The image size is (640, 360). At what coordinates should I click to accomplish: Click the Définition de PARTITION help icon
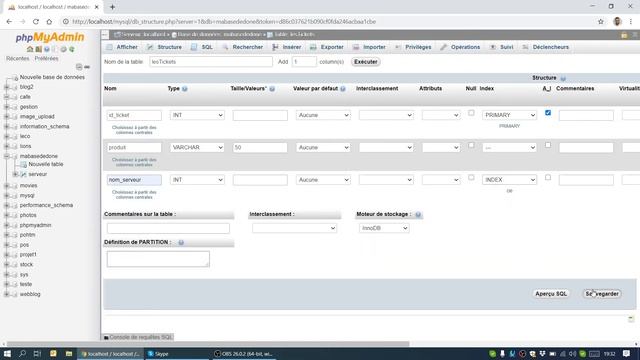pos(181,242)
